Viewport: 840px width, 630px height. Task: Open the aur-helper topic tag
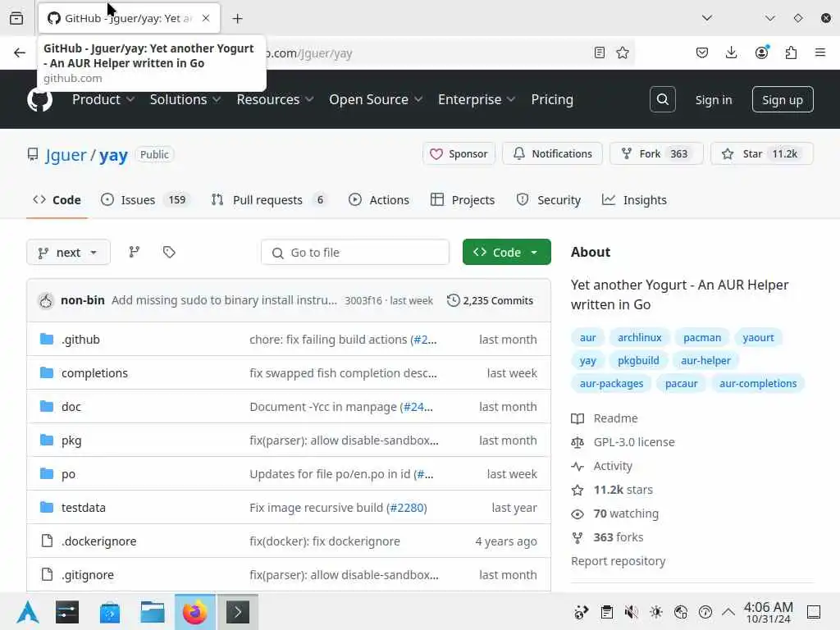tap(705, 361)
